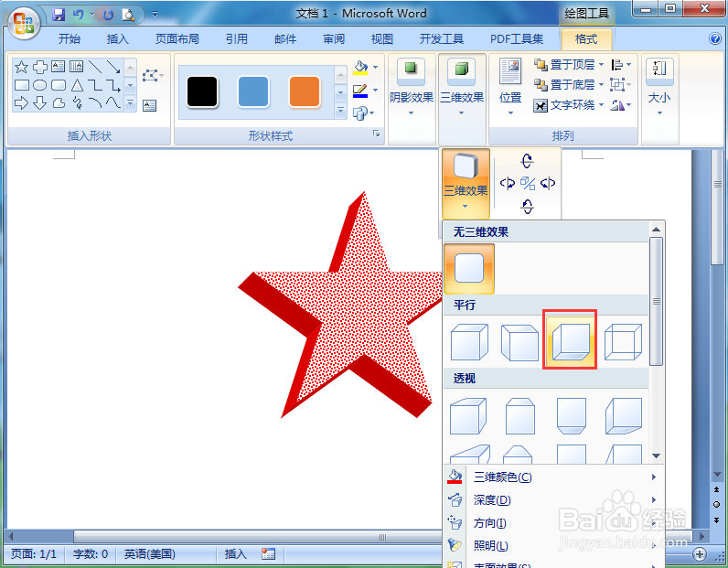Viewport: 728px width, 568px height.
Task: Switch to the 开始 Home tab
Action: 70,39
